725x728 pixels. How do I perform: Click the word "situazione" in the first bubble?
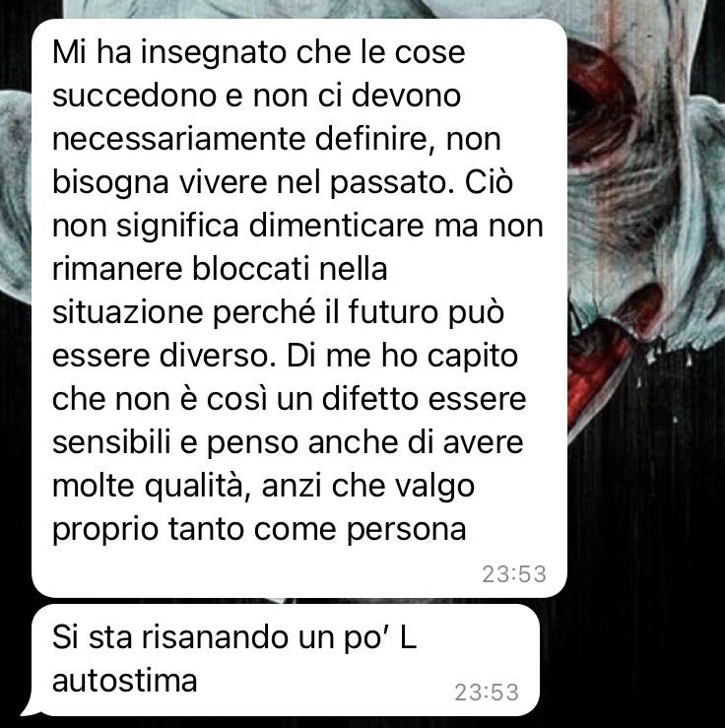[127, 312]
